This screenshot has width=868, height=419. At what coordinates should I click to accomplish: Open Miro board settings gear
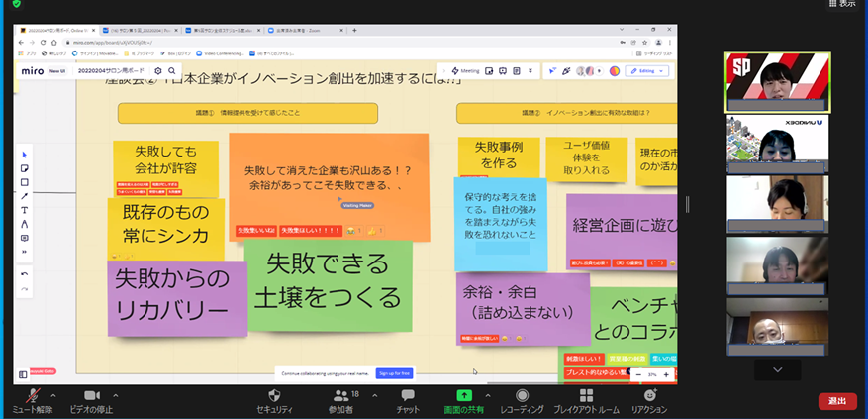click(157, 71)
